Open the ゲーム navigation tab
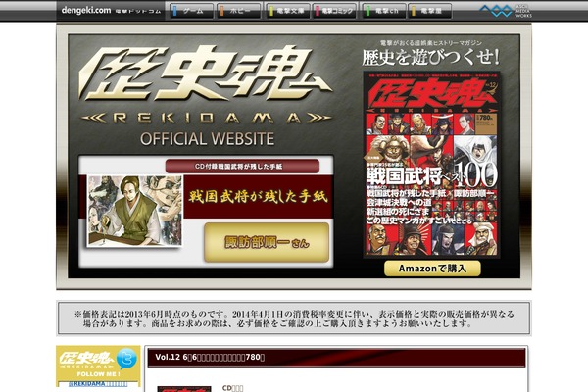588x392 pixels. coord(192,11)
